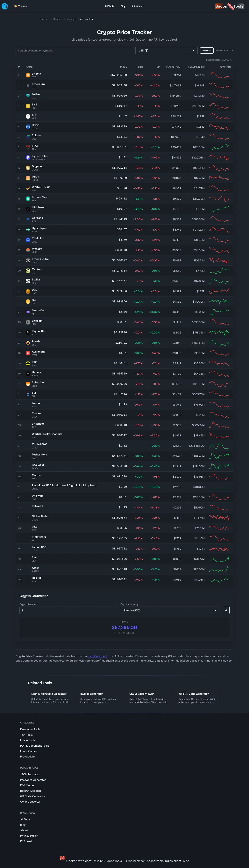Click the Dogecoin coin icon
249x868 pixels.
click(28, 168)
